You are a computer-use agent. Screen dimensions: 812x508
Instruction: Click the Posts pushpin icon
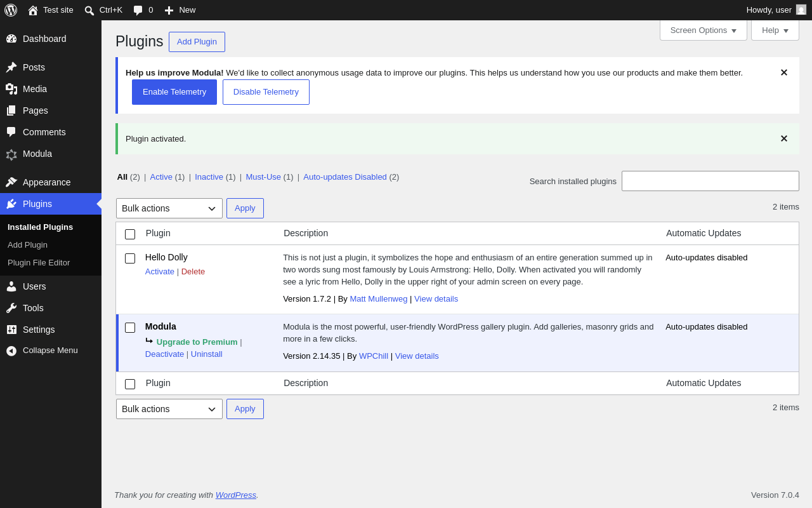(x=11, y=67)
